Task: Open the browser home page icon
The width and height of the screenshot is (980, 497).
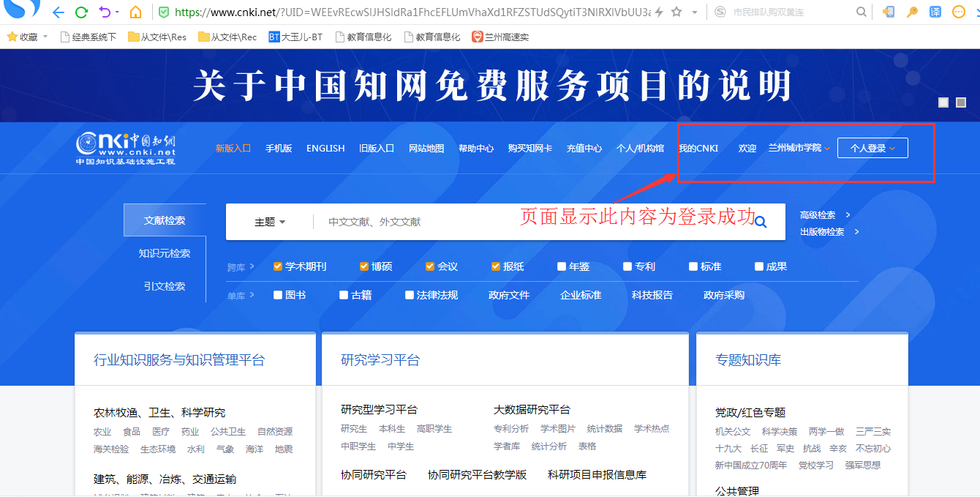Action: [x=135, y=12]
